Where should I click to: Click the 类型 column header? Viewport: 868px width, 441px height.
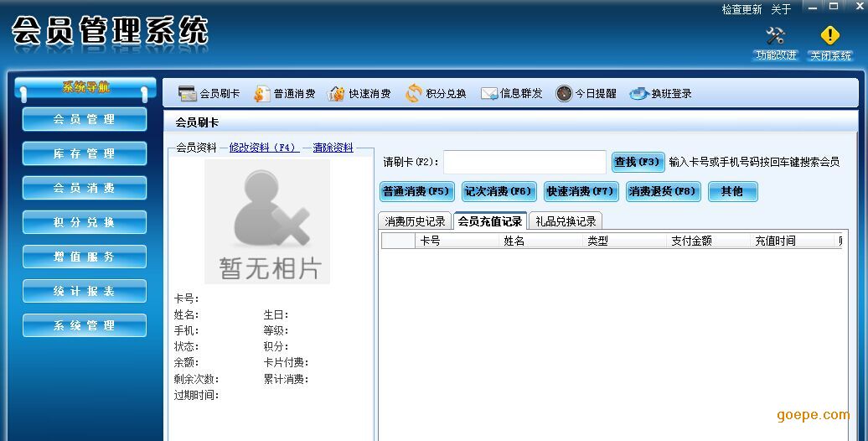[x=624, y=241]
